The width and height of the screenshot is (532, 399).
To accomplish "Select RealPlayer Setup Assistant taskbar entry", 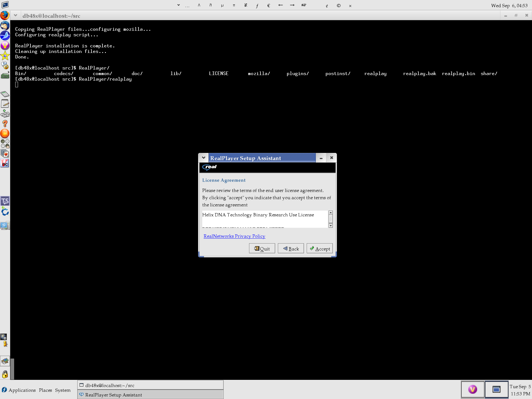I will (x=150, y=395).
